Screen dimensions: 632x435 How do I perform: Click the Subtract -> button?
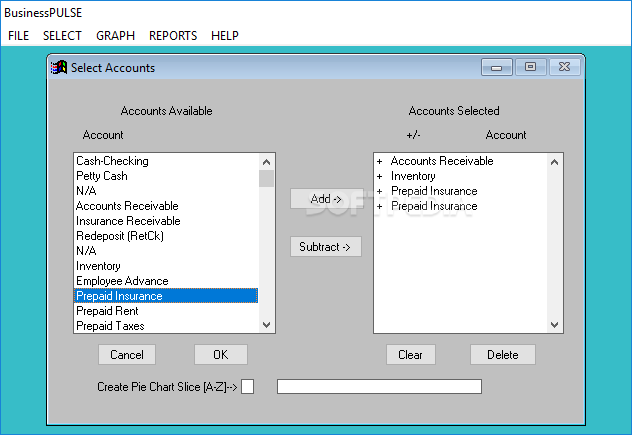(x=326, y=246)
